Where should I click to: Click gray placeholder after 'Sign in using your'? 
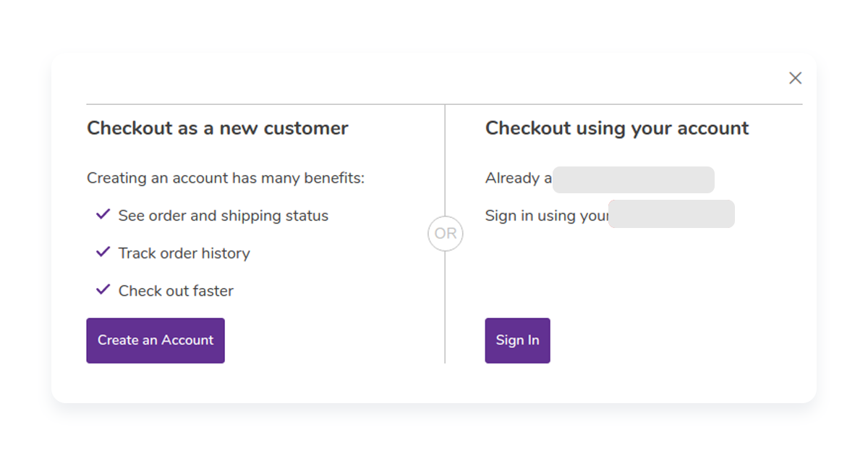click(x=671, y=214)
